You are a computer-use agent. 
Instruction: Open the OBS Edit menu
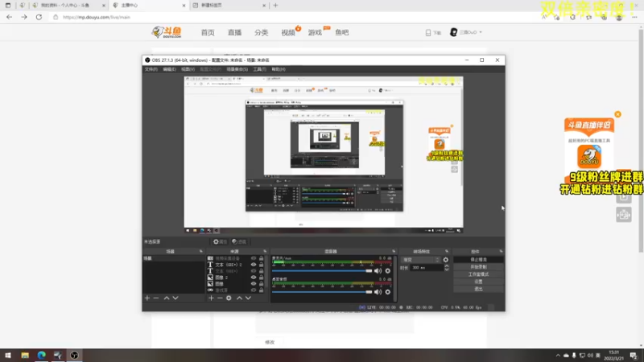169,69
